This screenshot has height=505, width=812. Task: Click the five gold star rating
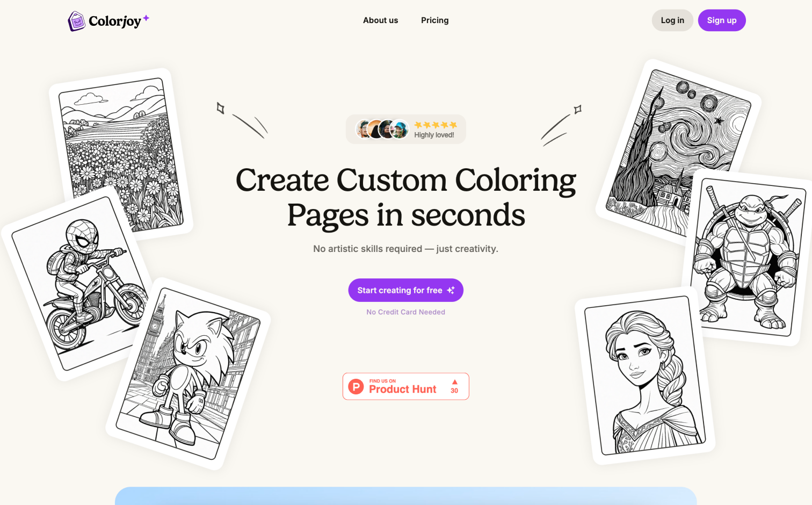click(436, 125)
